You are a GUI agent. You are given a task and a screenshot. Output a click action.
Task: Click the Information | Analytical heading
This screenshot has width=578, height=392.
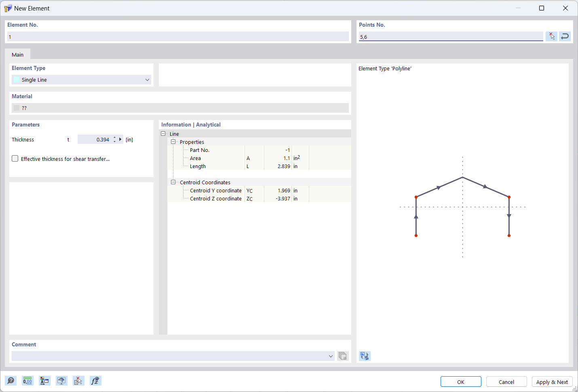(191, 124)
